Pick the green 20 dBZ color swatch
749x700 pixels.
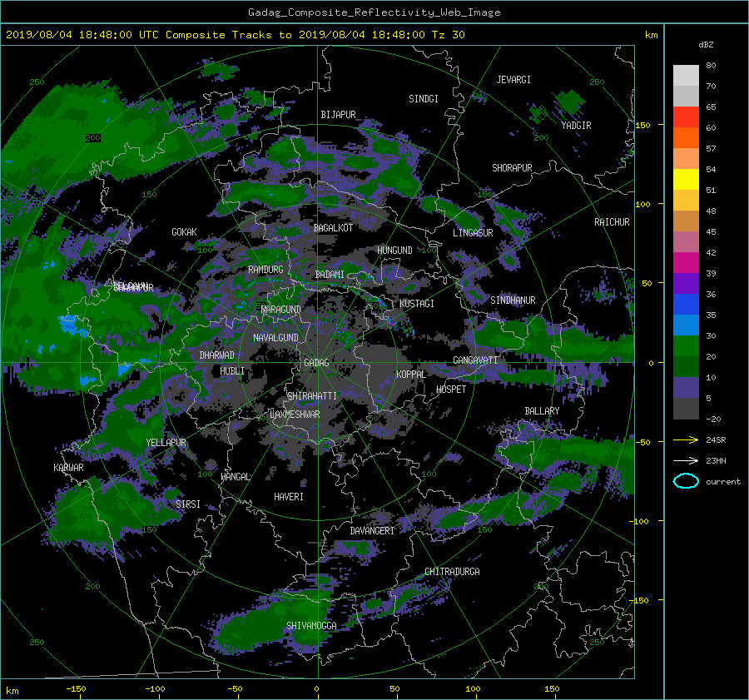686,346
